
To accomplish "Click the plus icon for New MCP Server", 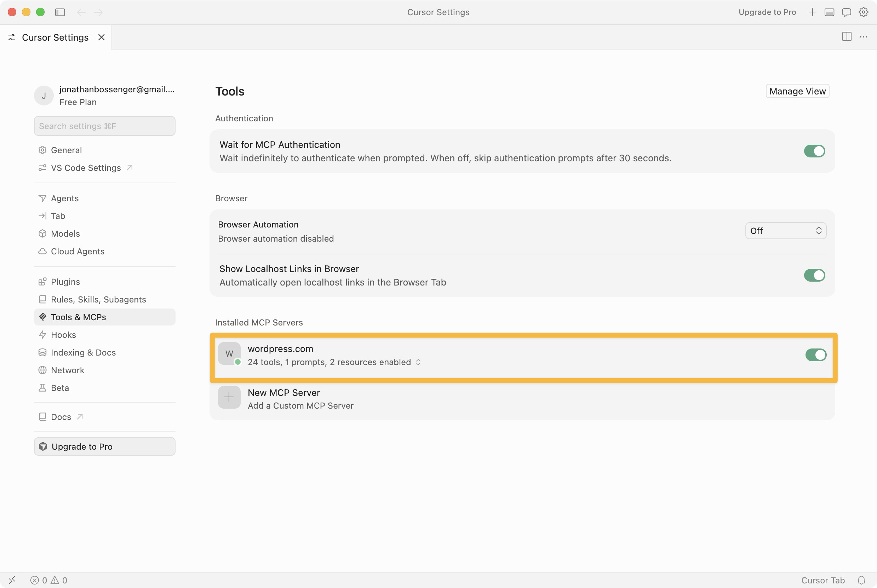I will pyautogui.click(x=229, y=397).
